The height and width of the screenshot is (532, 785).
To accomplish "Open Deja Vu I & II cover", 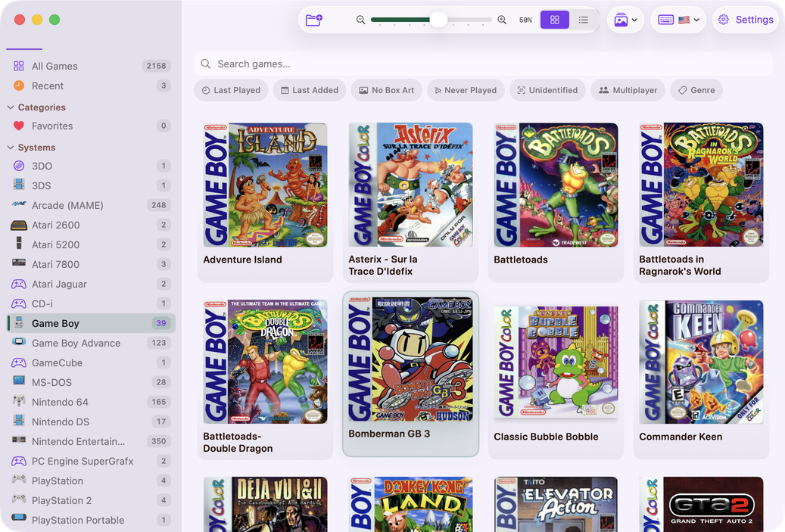I will (266, 505).
